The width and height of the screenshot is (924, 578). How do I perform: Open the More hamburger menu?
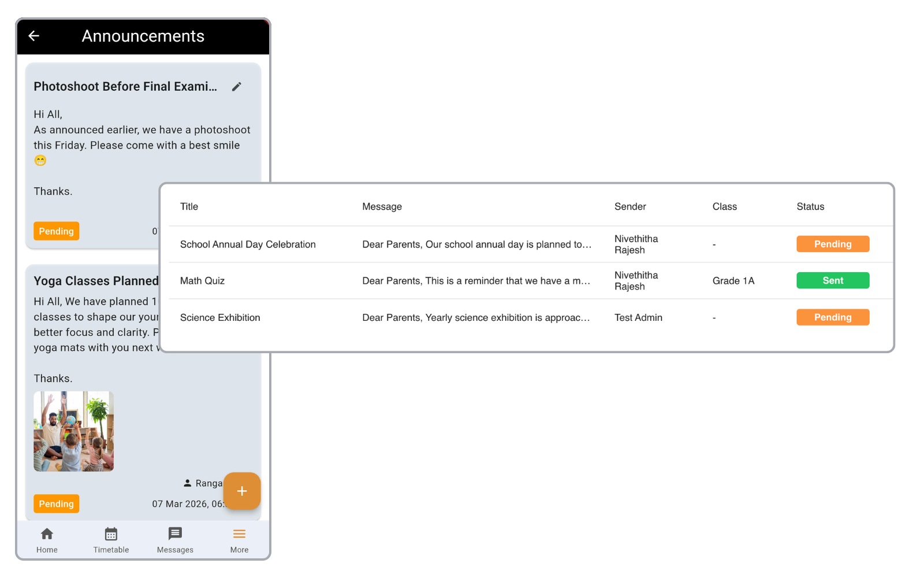pyautogui.click(x=239, y=534)
